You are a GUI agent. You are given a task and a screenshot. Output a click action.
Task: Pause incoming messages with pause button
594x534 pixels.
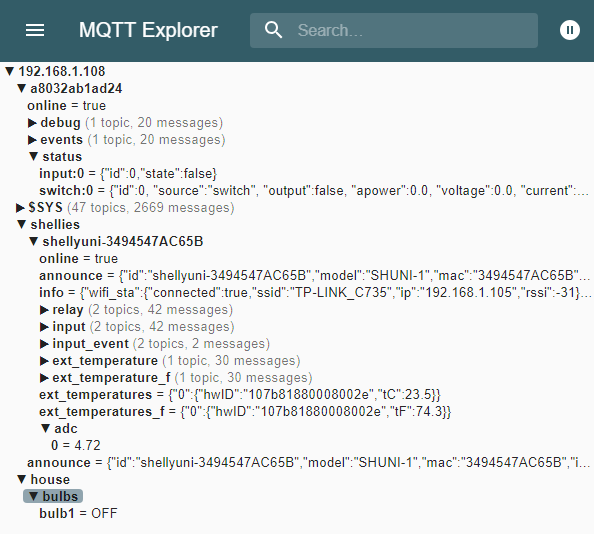click(x=569, y=30)
